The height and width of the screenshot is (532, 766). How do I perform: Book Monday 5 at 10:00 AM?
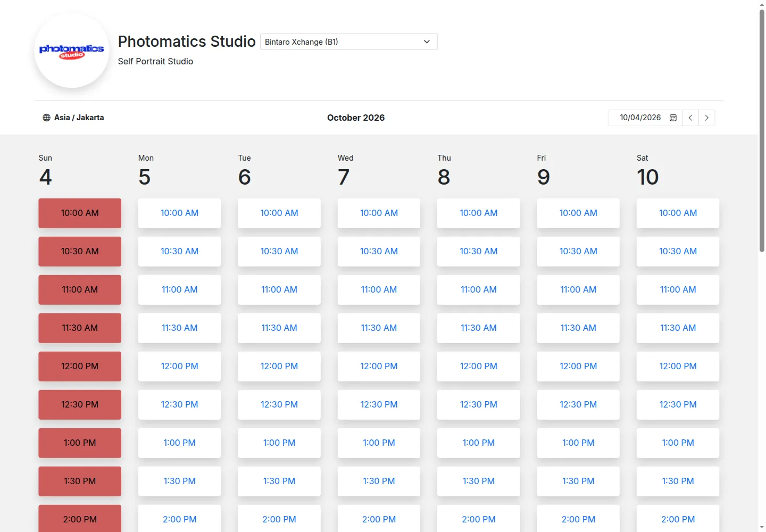click(x=179, y=213)
